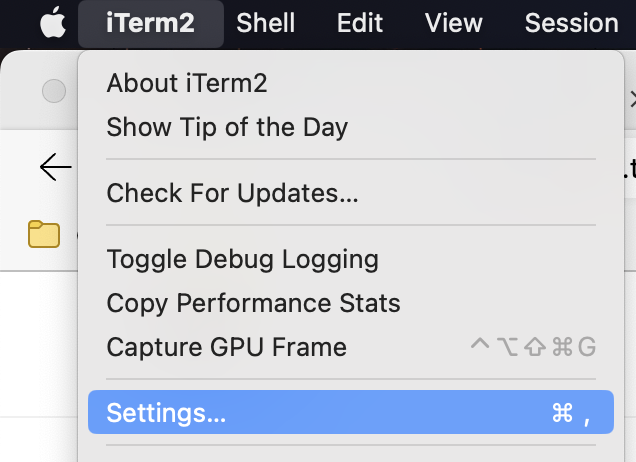Viewport: 636px width, 462px height.
Task: Toggle Debug Logging from the menu
Action: click(x=242, y=260)
